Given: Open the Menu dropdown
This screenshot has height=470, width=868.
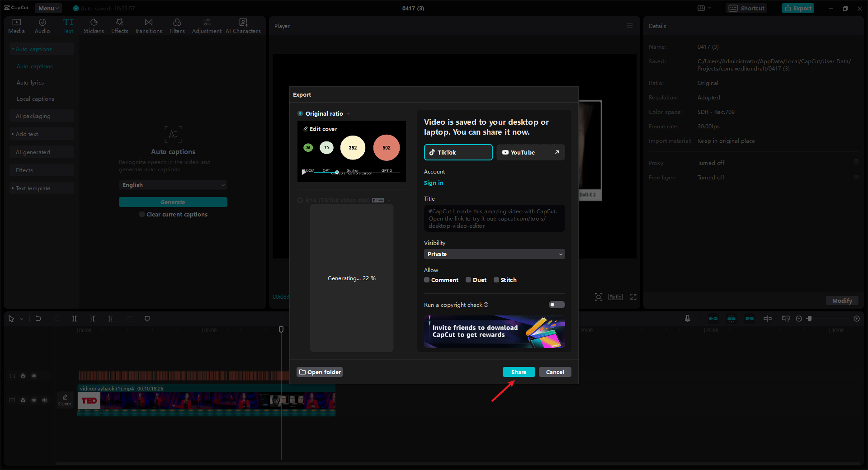Looking at the screenshot, I should click(x=48, y=8).
